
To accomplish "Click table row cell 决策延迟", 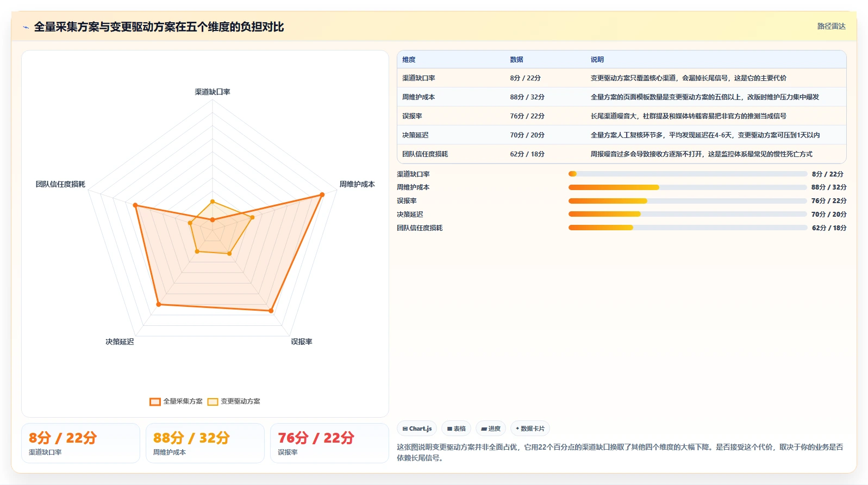I will click(x=415, y=135).
